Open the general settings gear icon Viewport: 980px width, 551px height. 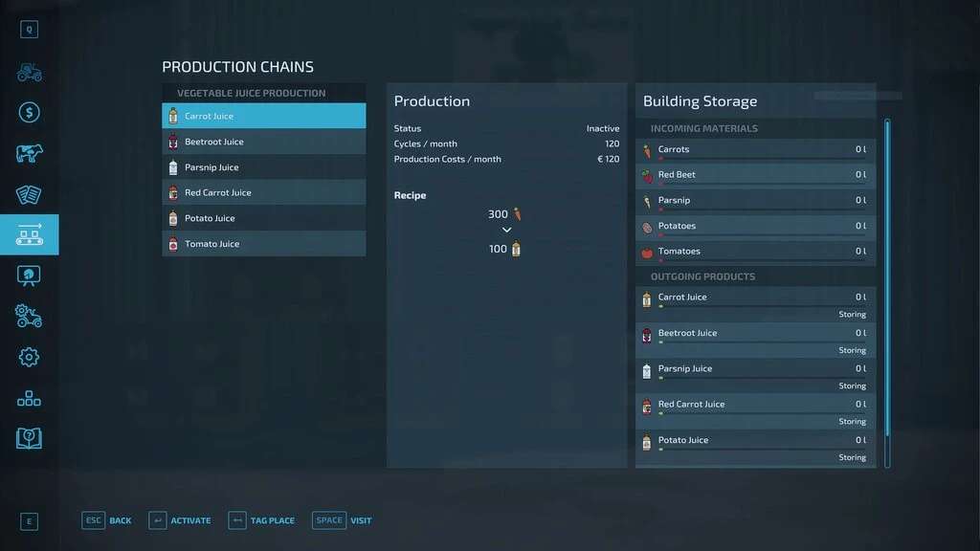[29, 357]
